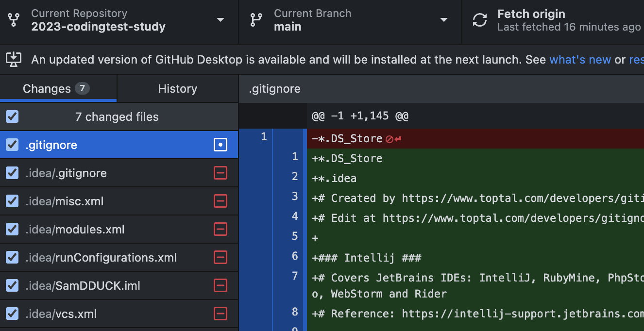Select the .idea/misc.xml file name
The image size is (644, 331).
[64, 201]
